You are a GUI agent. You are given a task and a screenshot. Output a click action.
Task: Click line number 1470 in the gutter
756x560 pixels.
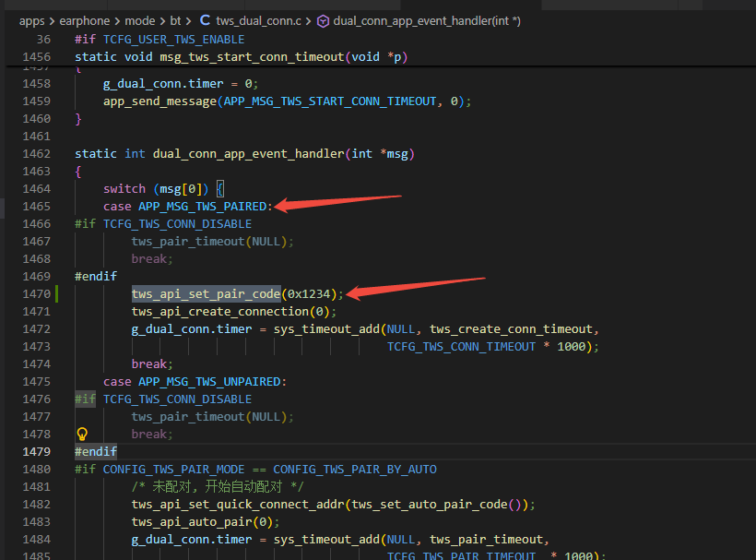point(37,294)
